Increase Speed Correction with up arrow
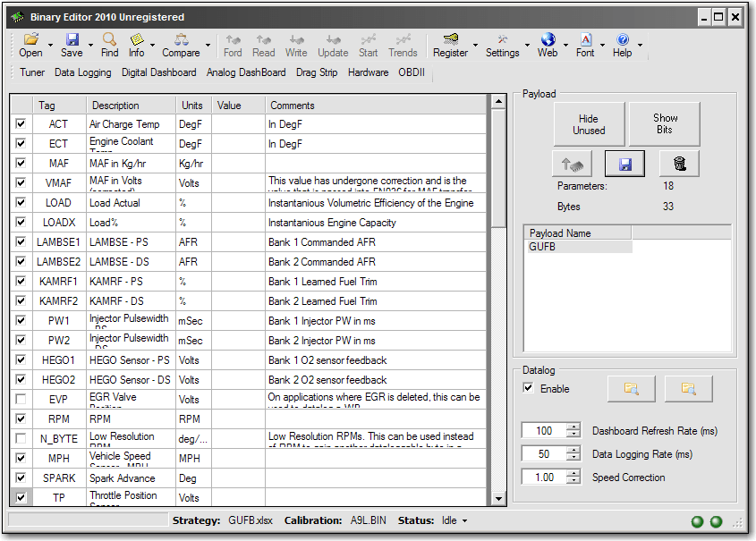The width and height of the screenshot is (756, 541). tap(573, 474)
